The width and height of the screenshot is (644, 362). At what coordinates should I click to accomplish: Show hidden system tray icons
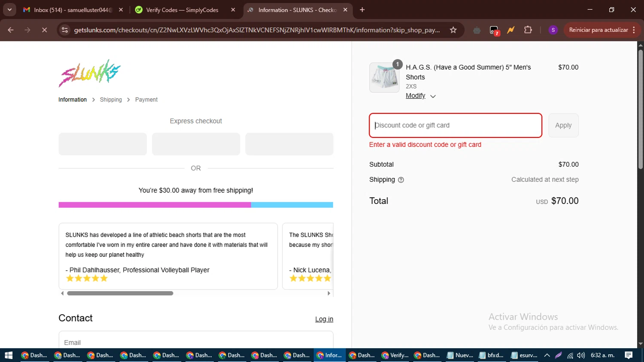point(547,355)
